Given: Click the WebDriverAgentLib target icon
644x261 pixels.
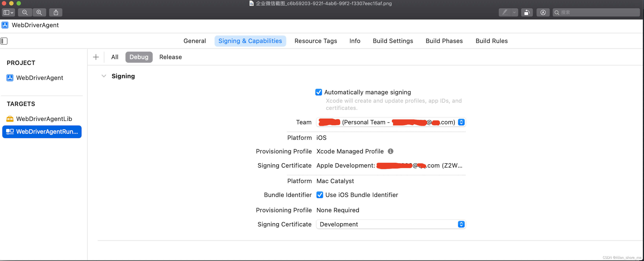Looking at the screenshot, I should [x=10, y=118].
